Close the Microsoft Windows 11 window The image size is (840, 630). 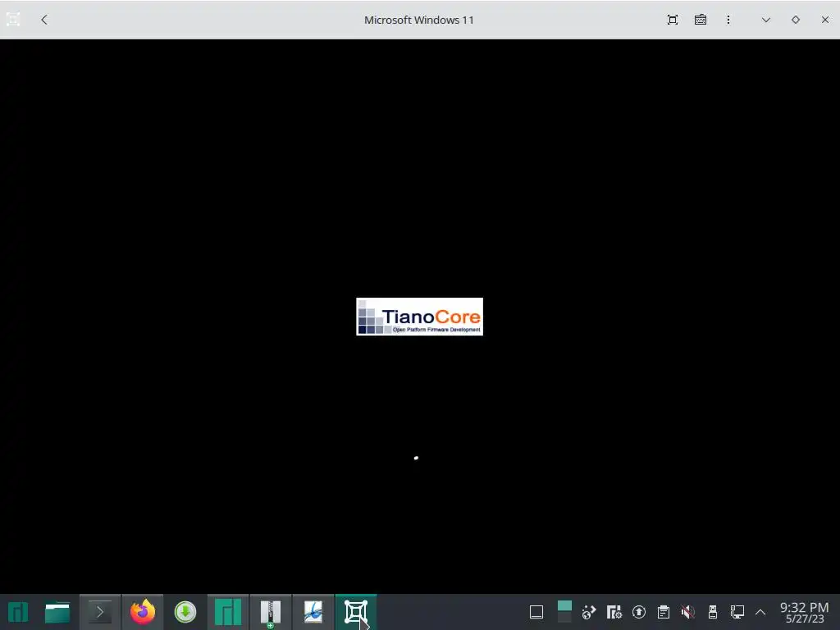click(x=825, y=20)
